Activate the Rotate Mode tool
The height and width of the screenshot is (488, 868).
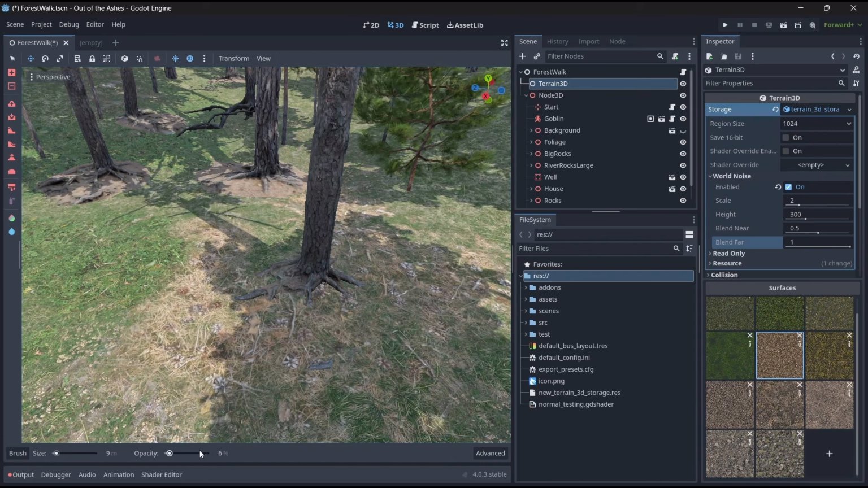(45, 59)
